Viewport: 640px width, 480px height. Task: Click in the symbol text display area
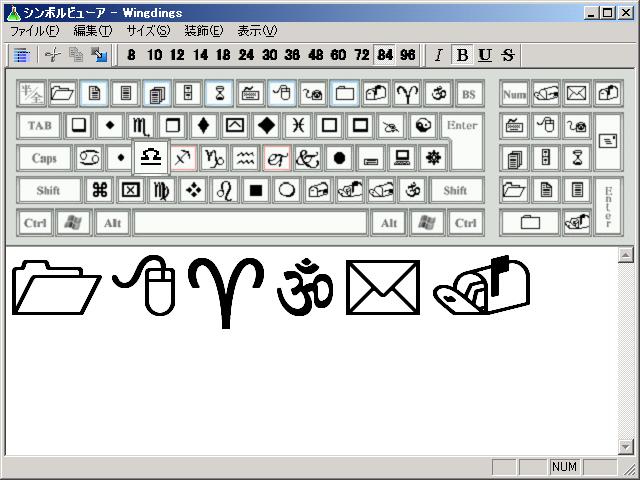311,351
